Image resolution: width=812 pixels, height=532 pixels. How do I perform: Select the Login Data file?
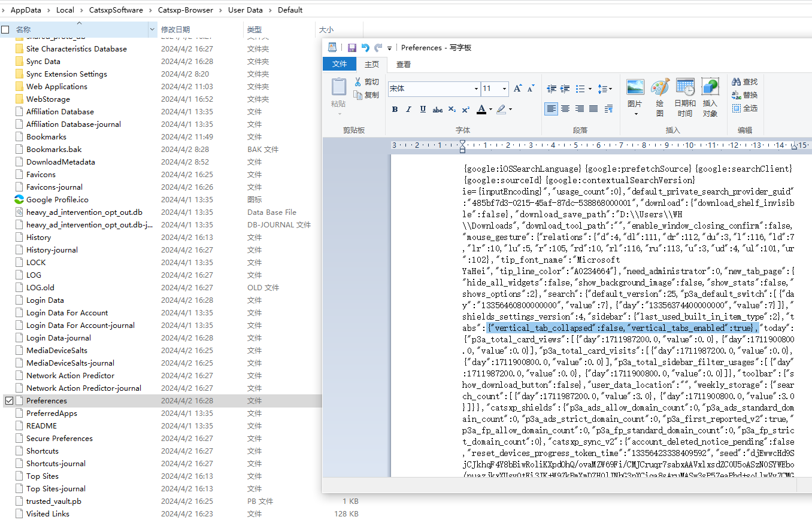click(x=45, y=300)
